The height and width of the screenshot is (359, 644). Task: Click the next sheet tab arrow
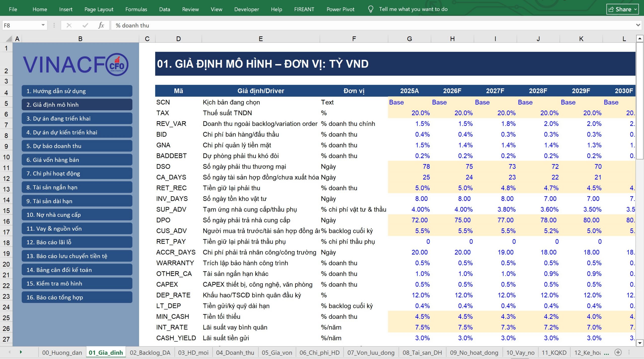[x=21, y=352]
